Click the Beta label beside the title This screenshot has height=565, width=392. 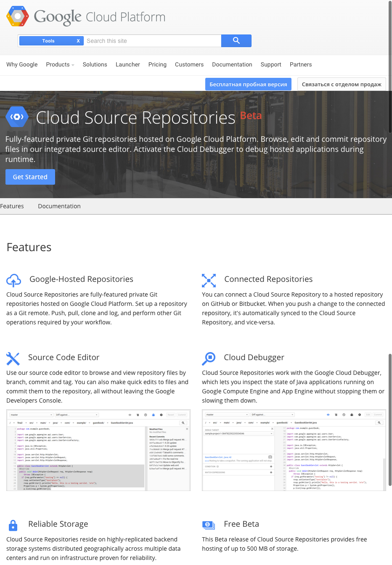tap(251, 115)
